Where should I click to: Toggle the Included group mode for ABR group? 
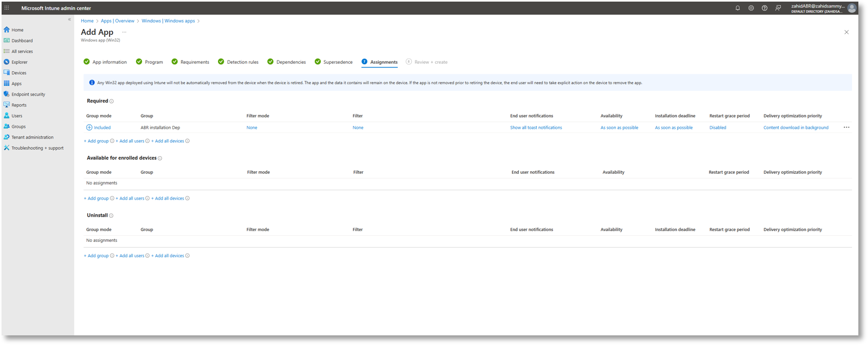[x=99, y=127]
